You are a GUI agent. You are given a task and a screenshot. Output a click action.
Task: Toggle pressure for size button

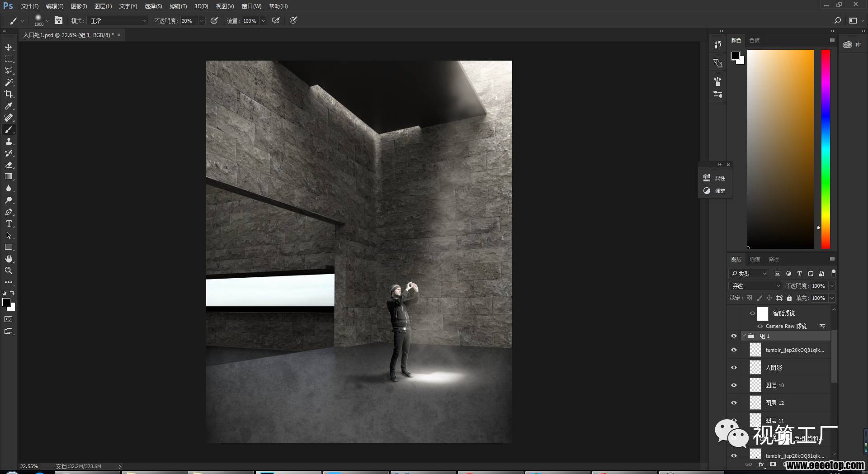[x=293, y=20]
